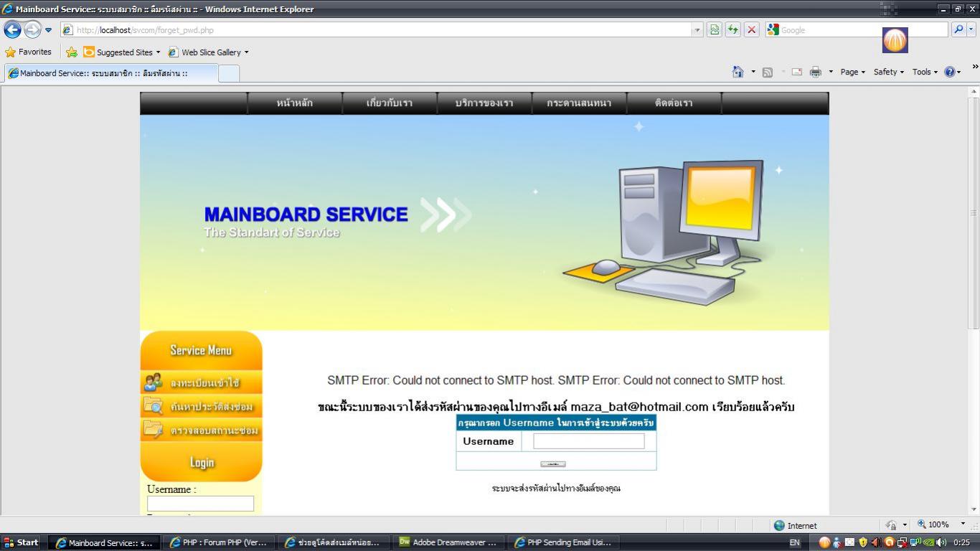This screenshot has height=551, width=980.
Task: Click the yellow security shield tray icon
Action: coord(863,542)
